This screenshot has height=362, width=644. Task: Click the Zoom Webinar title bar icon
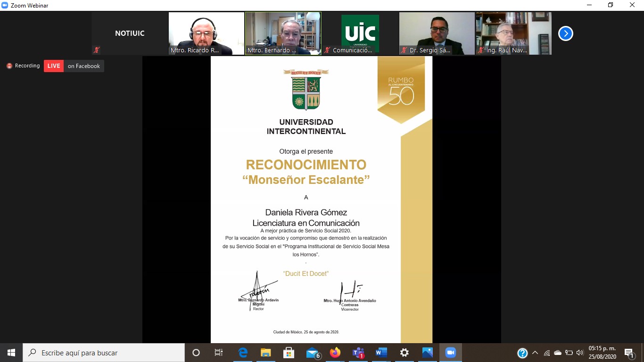[5, 6]
